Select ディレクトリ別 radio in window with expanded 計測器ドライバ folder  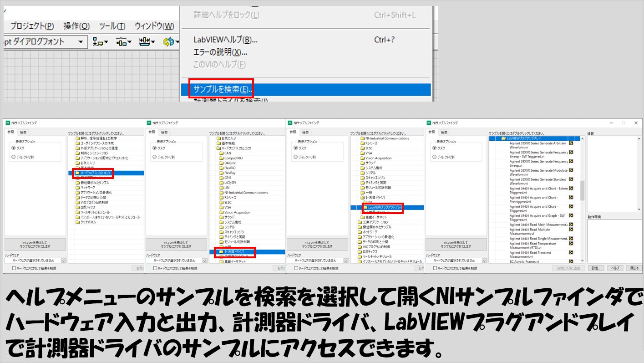click(x=296, y=157)
